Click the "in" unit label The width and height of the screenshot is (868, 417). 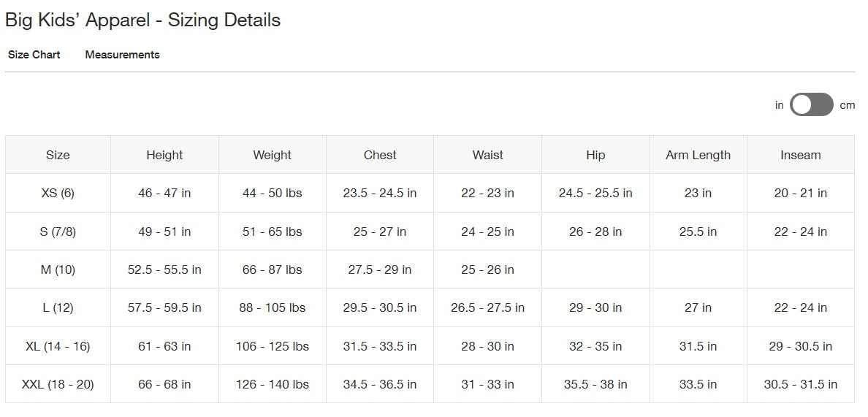coord(779,105)
